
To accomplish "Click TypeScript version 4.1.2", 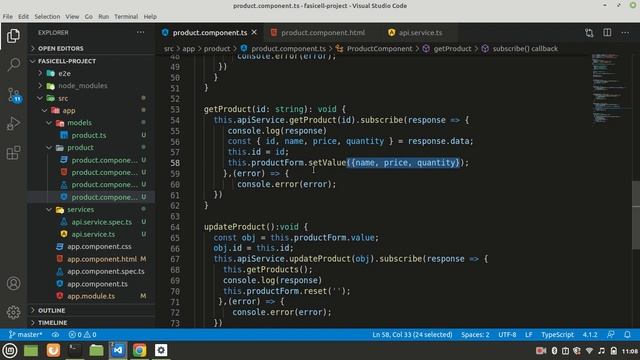I will (x=590, y=334).
